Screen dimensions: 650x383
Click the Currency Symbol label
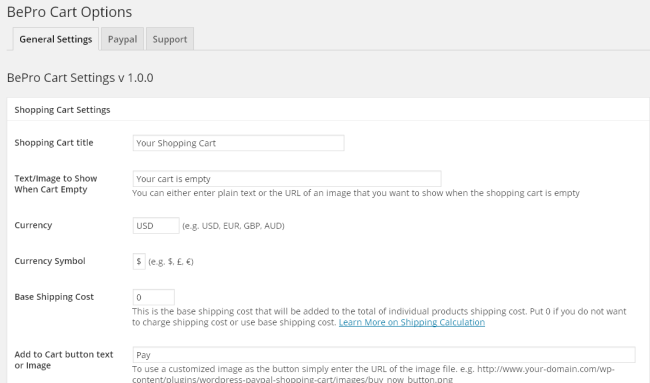[x=50, y=261]
